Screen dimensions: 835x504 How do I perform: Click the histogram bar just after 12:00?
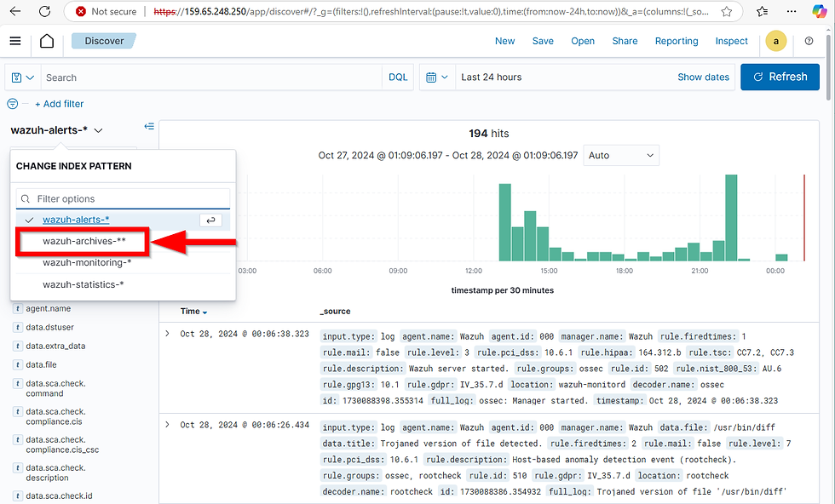click(504, 222)
